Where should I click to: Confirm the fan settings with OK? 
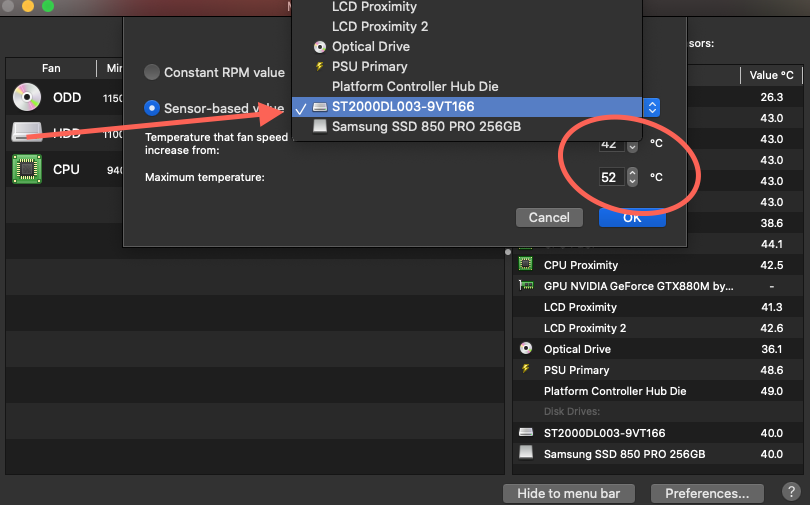pyautogui.click(x=632, y=217)
